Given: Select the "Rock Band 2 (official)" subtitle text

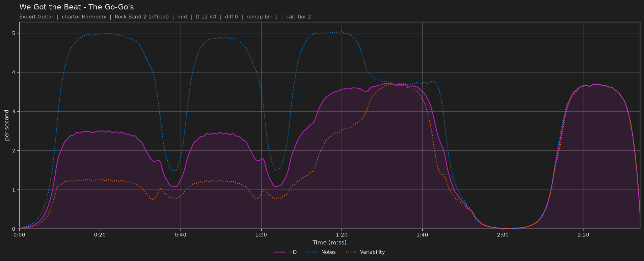Looking at the screenshot, I should 142,17.
